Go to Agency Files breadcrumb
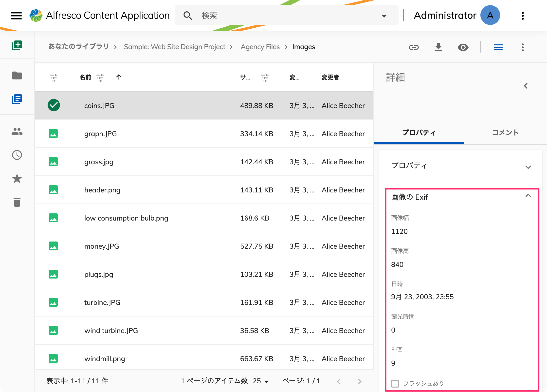 260,47
